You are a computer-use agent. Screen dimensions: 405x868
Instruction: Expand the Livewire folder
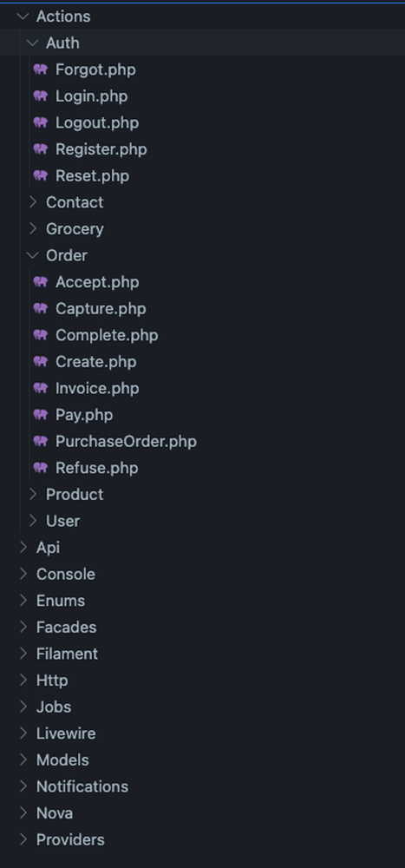coord(23,733)
